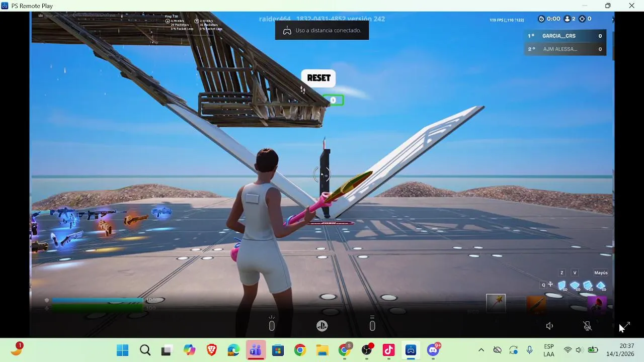Open the widgets icon with badge
Viewport: 644px width, 362px height.
17,349
